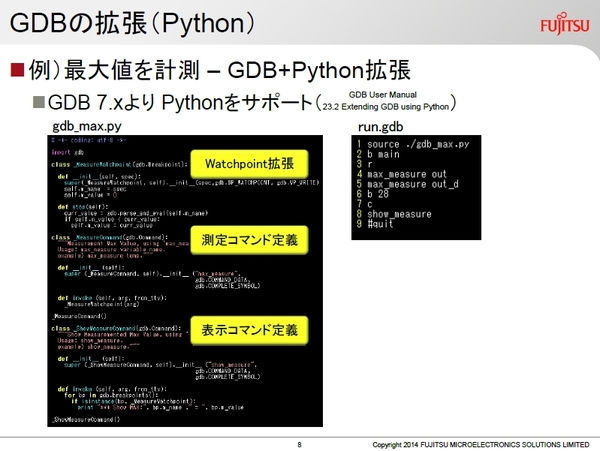This screenshot has width=600, height=451.
Task: Click the Copyright 2014 Fujitsu footer text
Action: tap(481, 444)
